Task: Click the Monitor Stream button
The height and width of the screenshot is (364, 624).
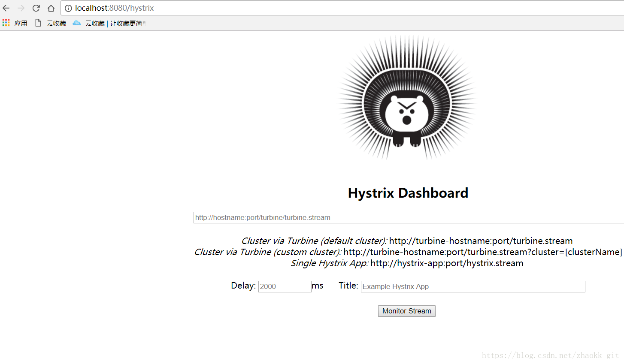Action: 407,311
